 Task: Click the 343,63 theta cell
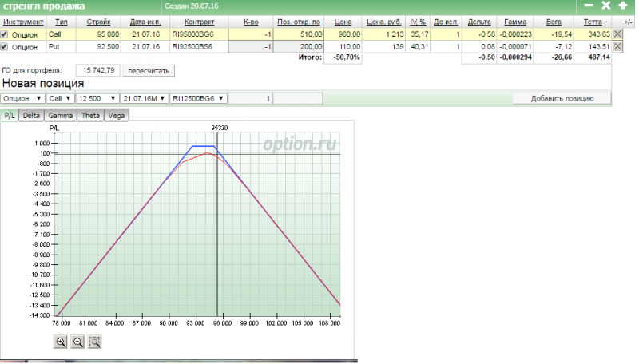coord(593,34)
